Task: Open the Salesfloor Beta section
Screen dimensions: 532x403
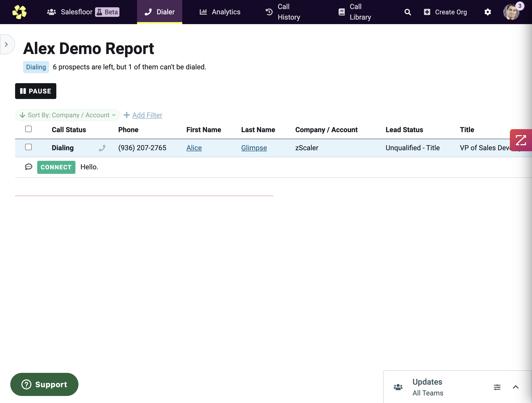Action: (83, 12)
